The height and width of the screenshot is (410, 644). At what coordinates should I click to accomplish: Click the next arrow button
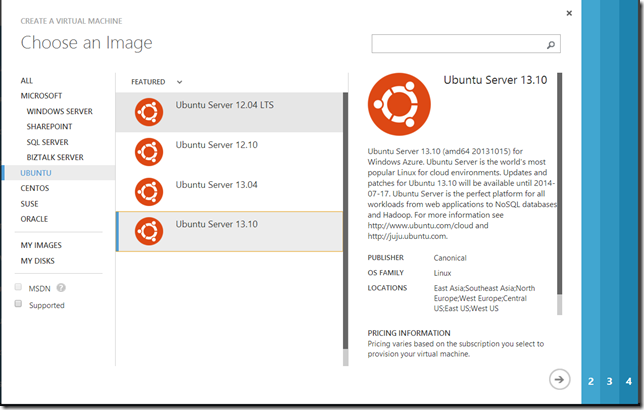coord(559,379)
